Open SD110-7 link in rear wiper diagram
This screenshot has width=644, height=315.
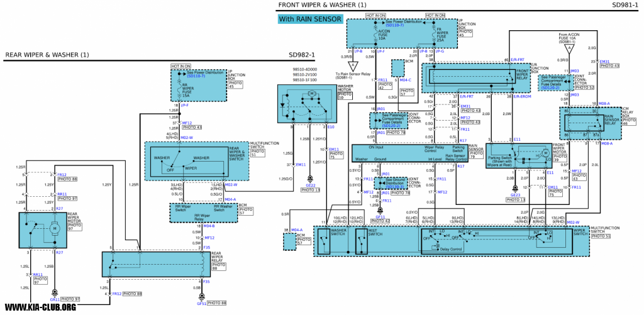tap(196, 76)
